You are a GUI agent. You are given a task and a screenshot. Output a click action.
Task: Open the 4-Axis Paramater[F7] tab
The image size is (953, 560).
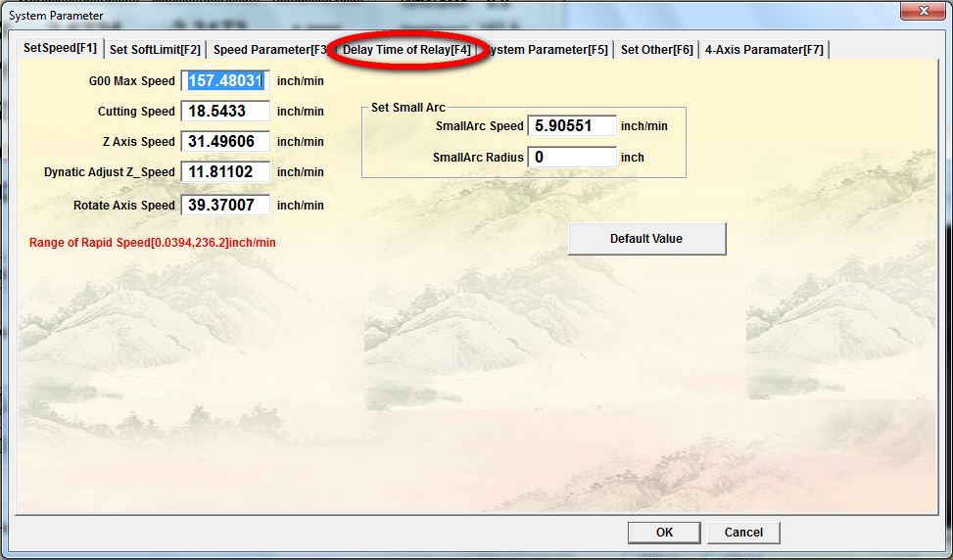tap(764, 50)
